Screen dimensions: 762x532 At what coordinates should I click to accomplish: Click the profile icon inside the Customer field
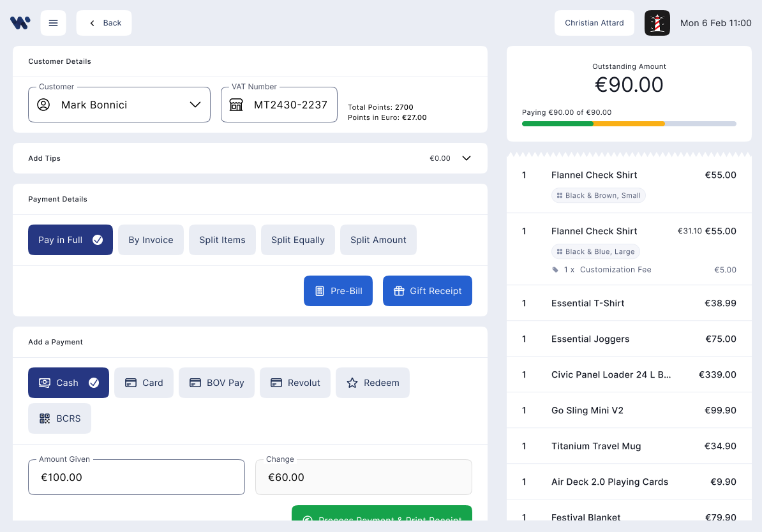(x=43, y=104)
